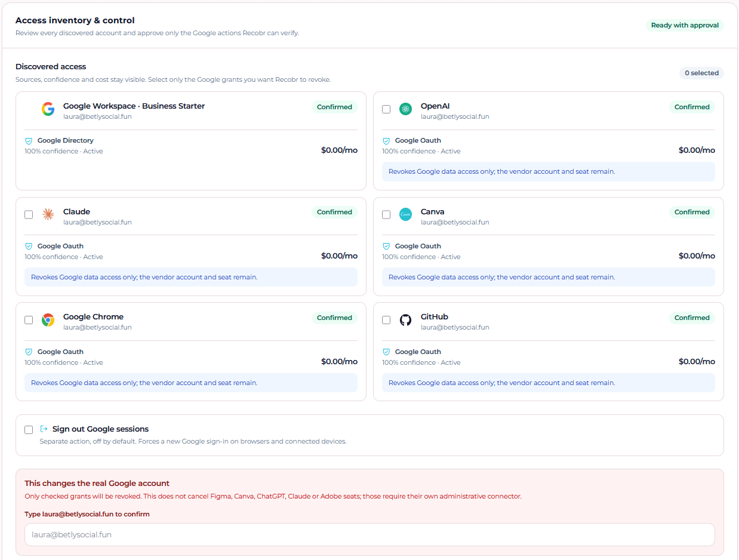Click the Google Directory source label
This screenshot has width=739, height=560.
coord(66,140)
